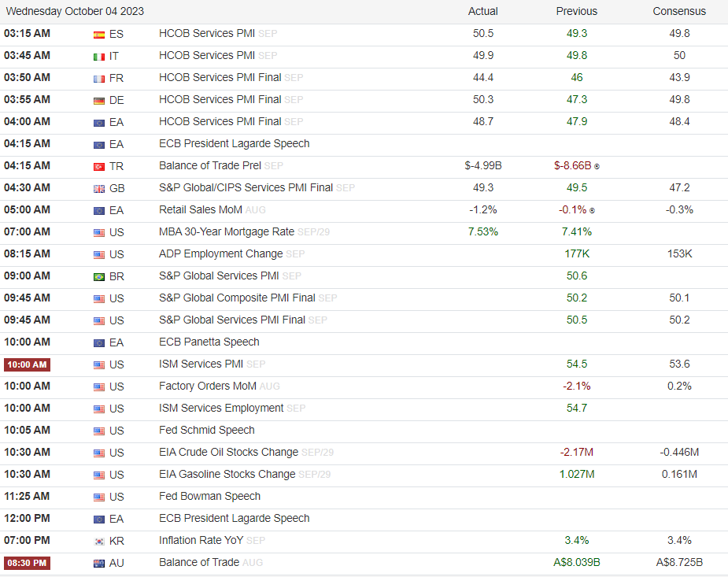This screenshot has height=577, width=728.
Task: Click the Australia flag icon next to AU
Action: point(99,564)
